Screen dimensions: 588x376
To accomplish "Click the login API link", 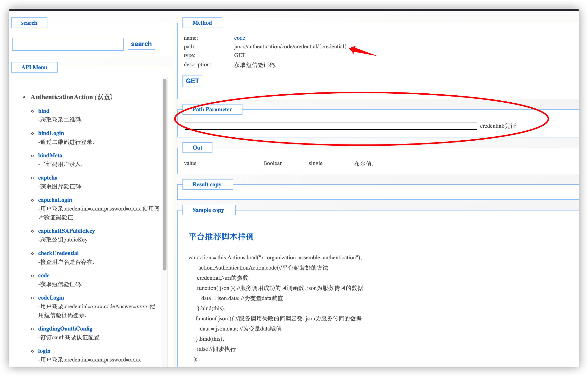I will coord(44,351).
